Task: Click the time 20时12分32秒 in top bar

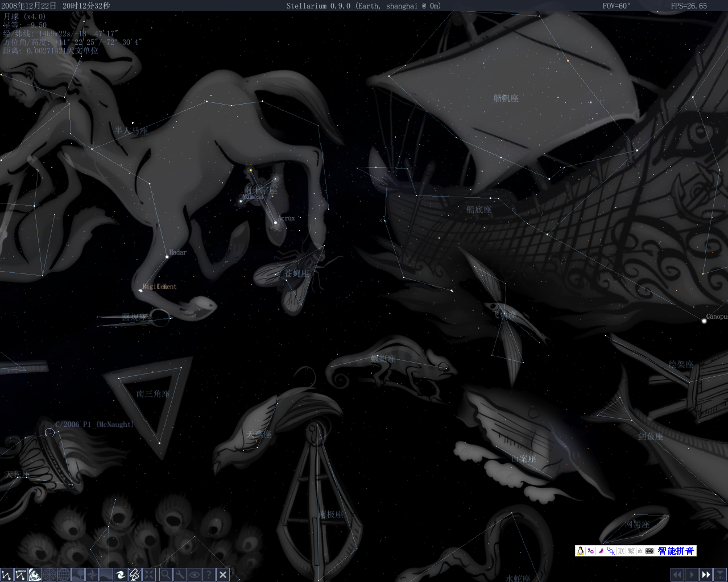Action: (86, 6)
